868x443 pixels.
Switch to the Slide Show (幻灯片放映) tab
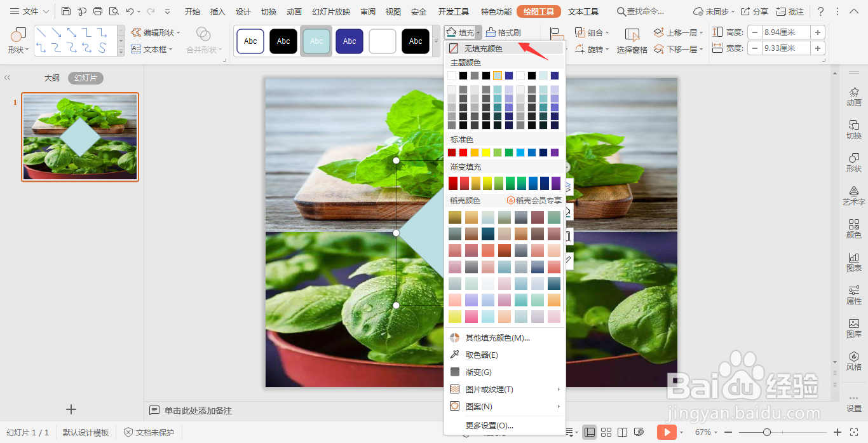click(331, 11)
